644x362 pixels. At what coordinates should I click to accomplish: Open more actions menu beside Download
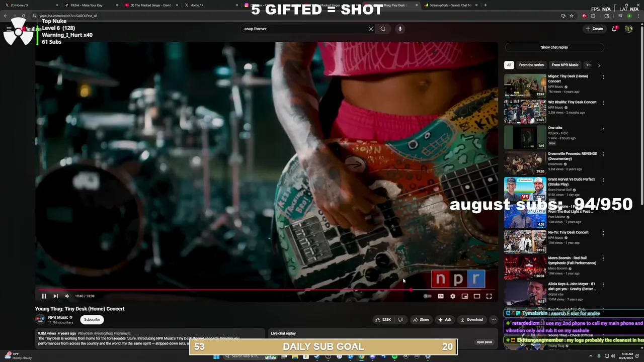click(x=494, y=320)
